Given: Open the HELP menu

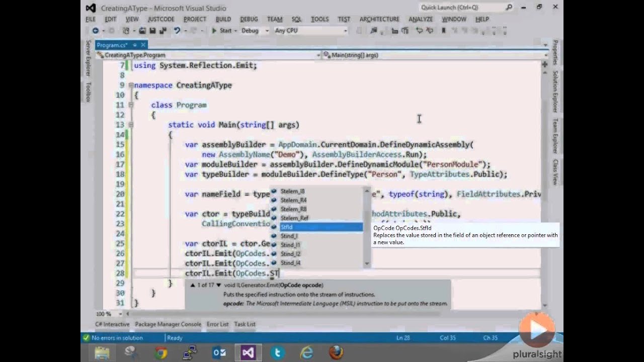Looking at the screenshot, I should (x=482, y=19).
